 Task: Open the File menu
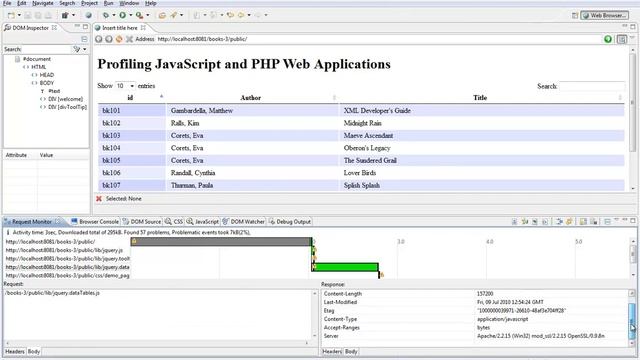7,3
